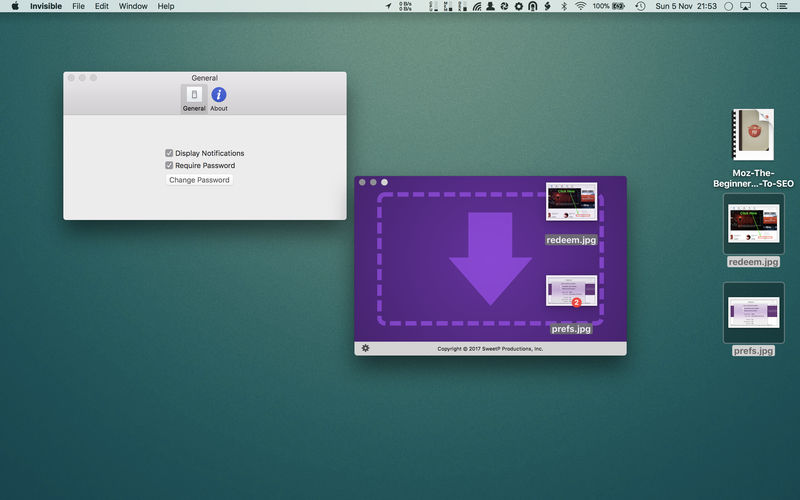Image resolution: width=800 pixels, height=500 pixels.
Task: Open the File menu
Action: (78, 6)
